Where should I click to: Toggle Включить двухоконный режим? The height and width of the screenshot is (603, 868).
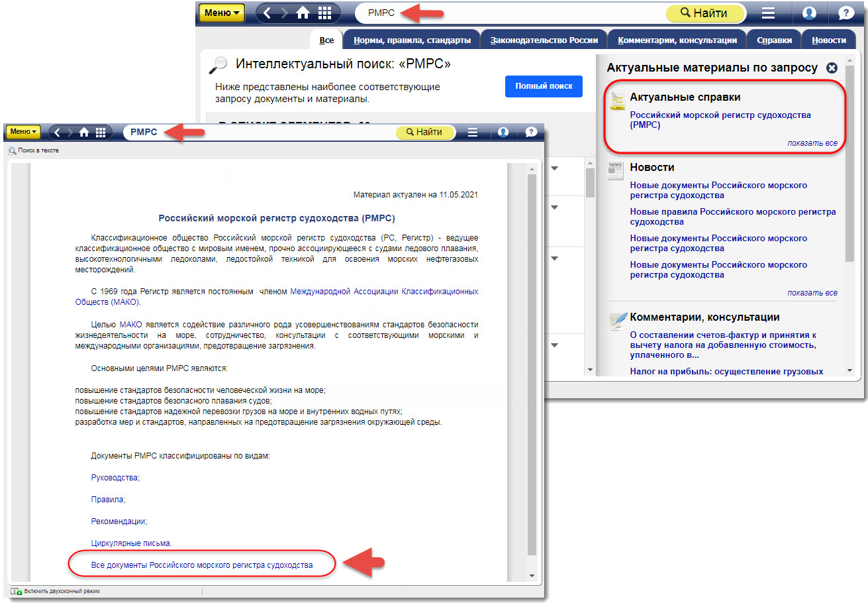click(55, 591)
